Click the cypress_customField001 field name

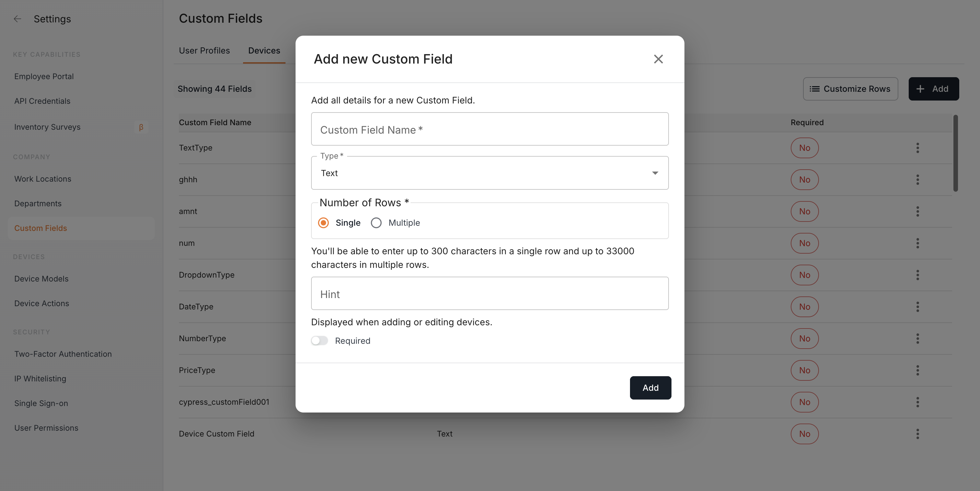pyautogui.click(x=224, y=402)
